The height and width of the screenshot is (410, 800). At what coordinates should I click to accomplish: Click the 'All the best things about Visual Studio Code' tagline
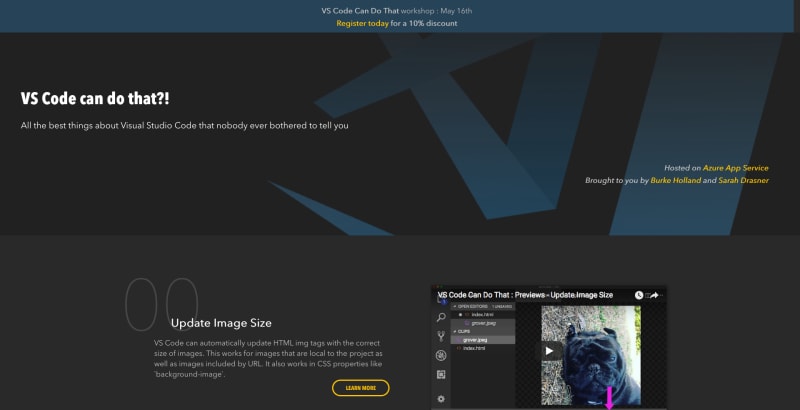(185, 125)
